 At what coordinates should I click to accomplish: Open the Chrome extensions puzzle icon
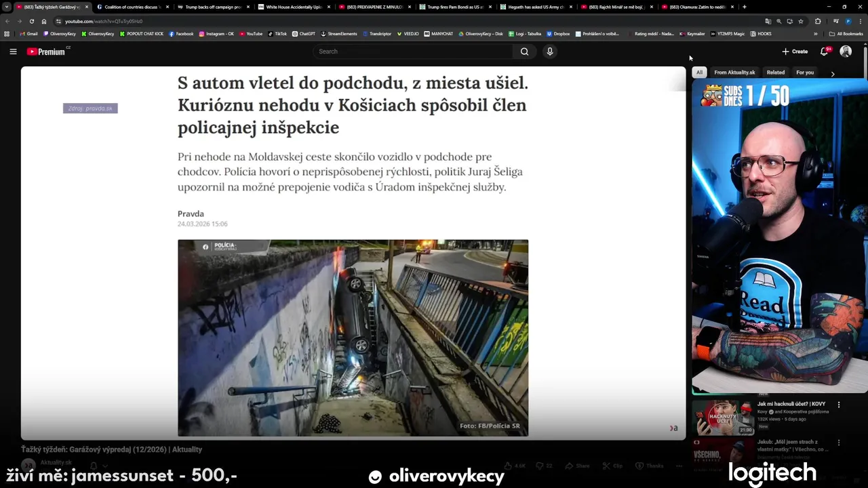pos(818,21)
